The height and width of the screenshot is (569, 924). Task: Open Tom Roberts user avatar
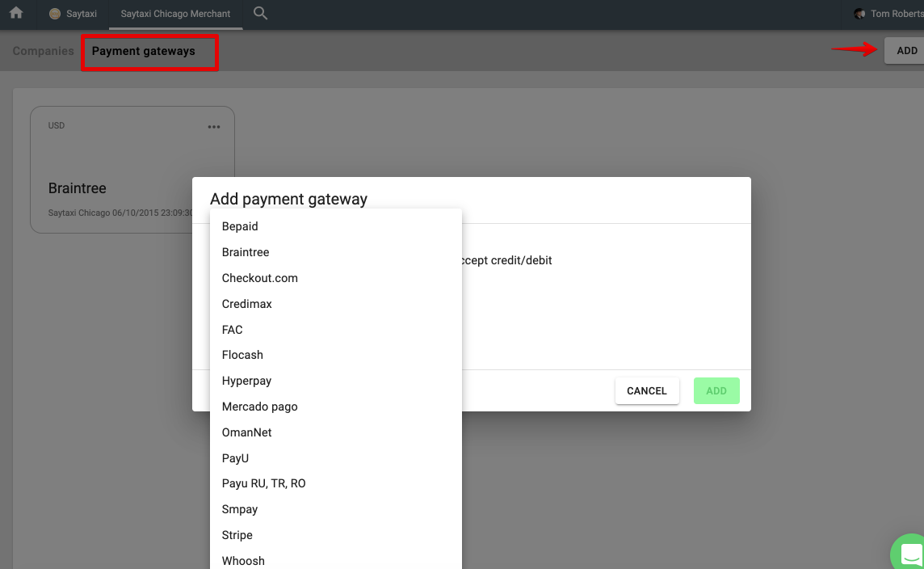coord(859,14)
